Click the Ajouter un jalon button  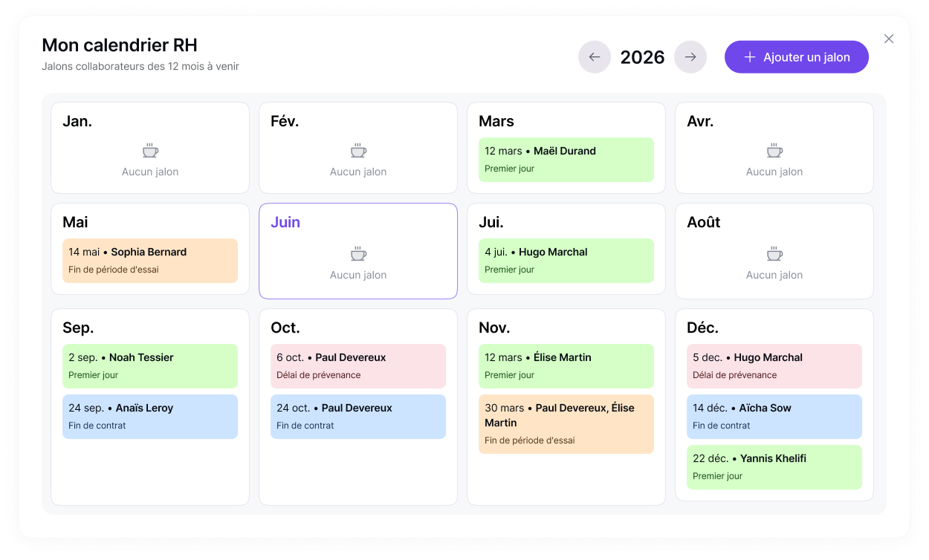[x=797, y=57]
